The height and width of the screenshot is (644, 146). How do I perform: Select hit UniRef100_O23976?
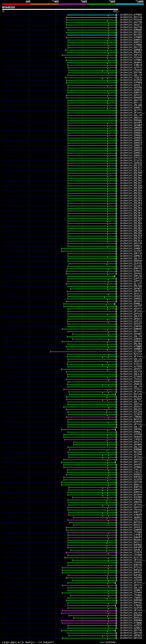(131, 414)
